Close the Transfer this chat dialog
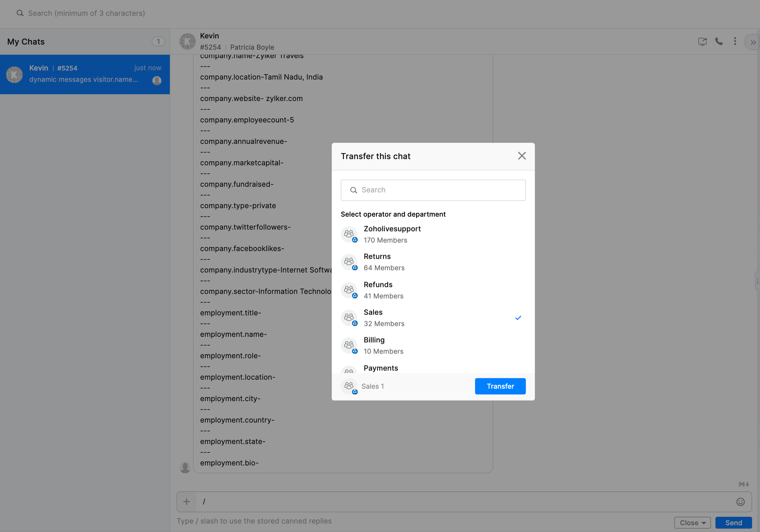The width and height of the screenshot is (760, 532). [x=522, y=156]
